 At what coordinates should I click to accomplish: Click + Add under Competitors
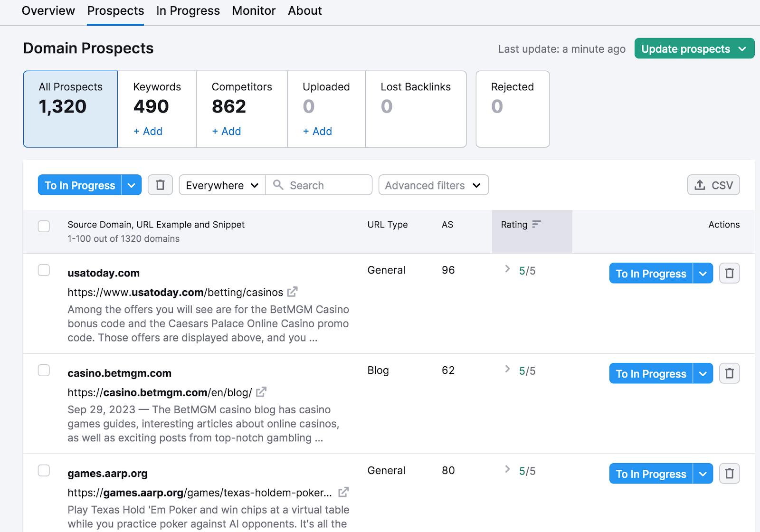pos(226,131)
